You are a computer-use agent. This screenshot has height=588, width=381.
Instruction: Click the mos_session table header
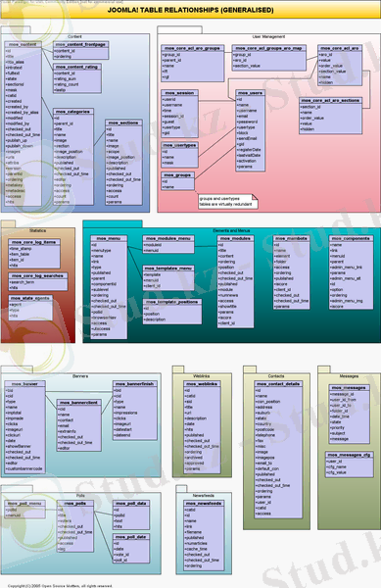coord(179,93)
